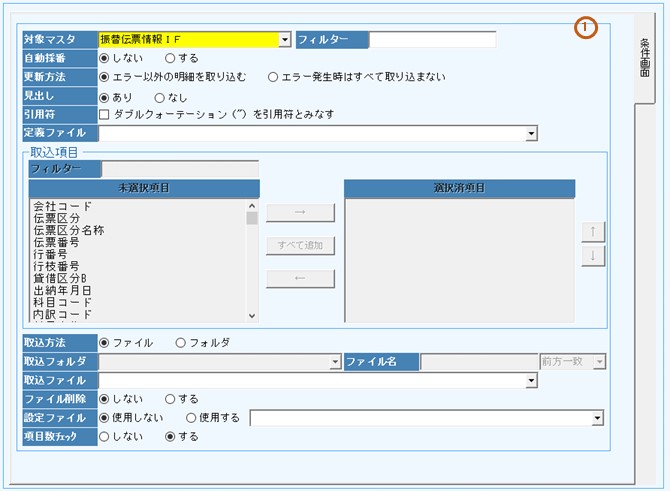
Task: Move selected item up with up arrow
Action: tap(593, 231)
